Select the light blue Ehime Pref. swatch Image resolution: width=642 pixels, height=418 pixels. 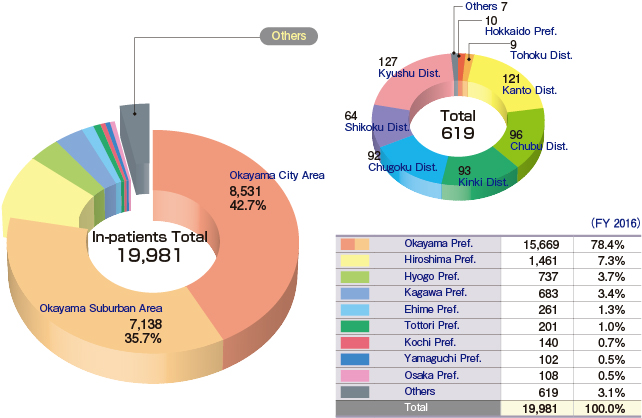(x=355, y=310)
